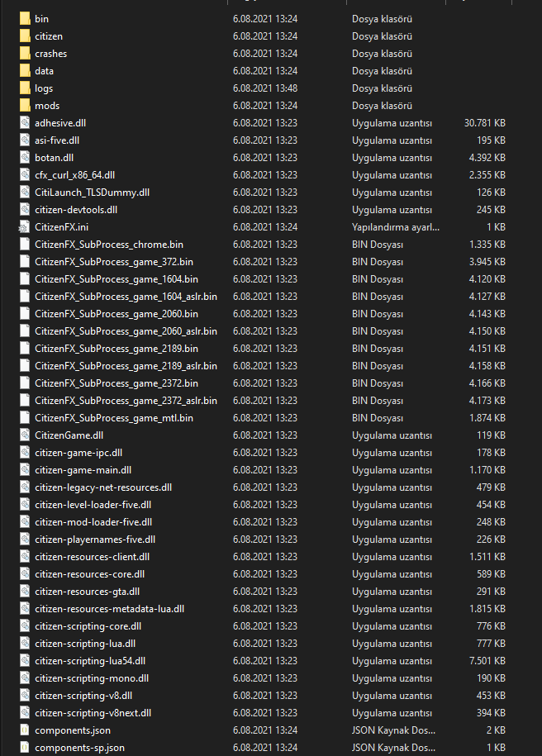Select the components-sp.json file icon
The width and height of the screenshot is (542, 756).
(25, 748)
